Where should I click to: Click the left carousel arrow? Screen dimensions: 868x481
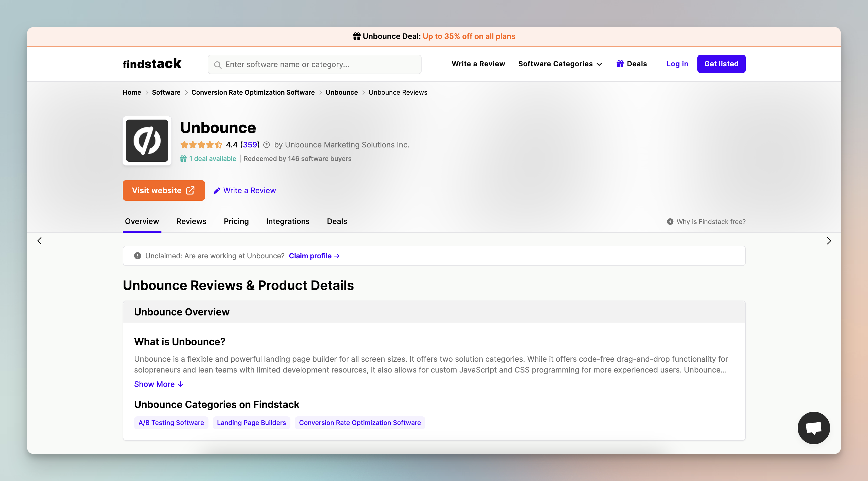[40, 241]
